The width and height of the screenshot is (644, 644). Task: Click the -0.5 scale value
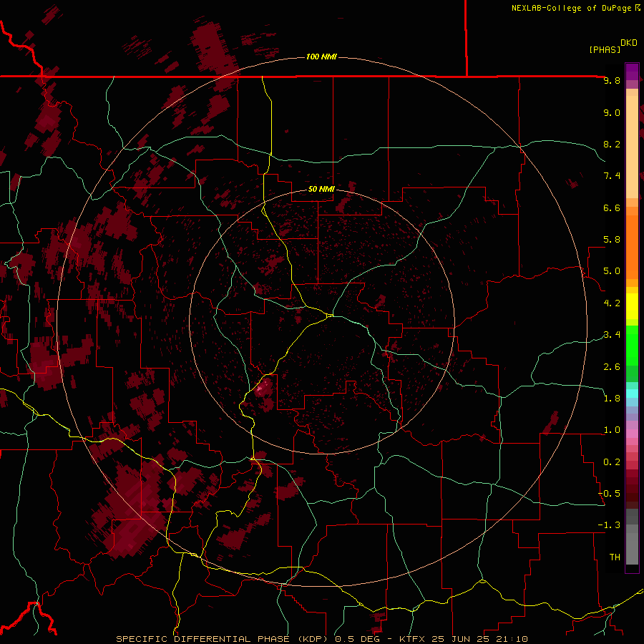click(609, 494)
